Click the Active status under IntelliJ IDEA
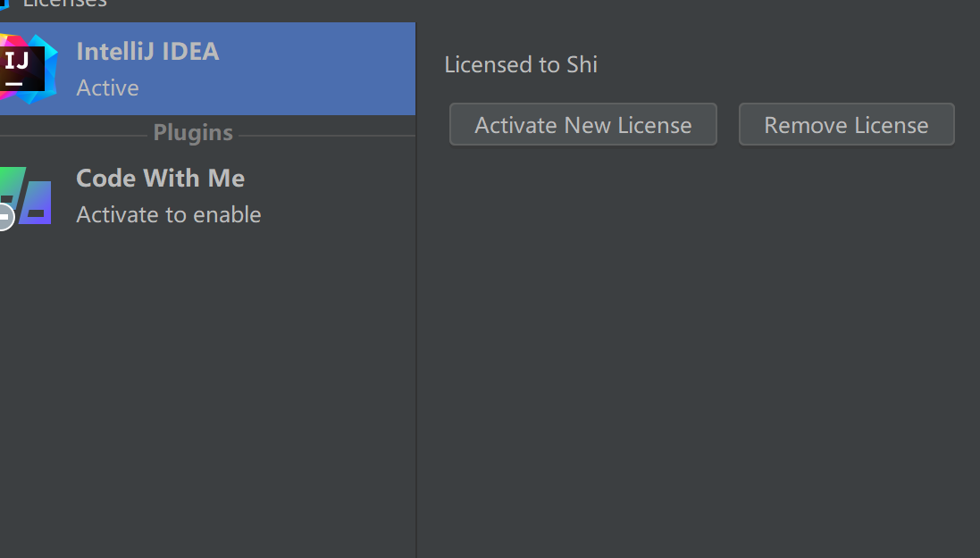Screen dimensions: 980x558 107,87
